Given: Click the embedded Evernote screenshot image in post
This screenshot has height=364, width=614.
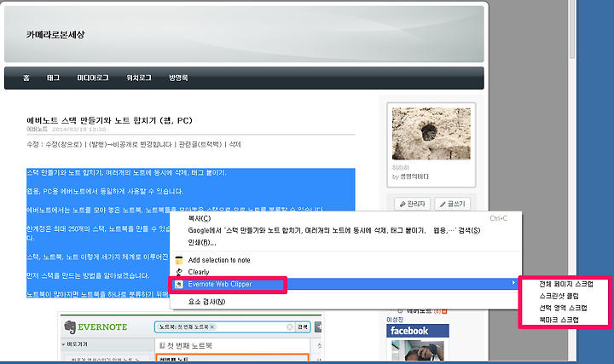Looking at the screenshot, I should tap(189, 337).
